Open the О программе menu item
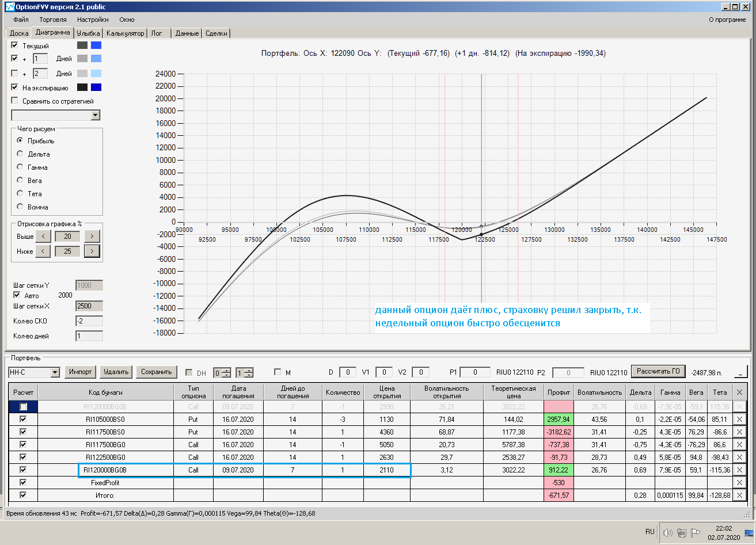The height and width of the screenshot is (545, 756). (727, 20)
